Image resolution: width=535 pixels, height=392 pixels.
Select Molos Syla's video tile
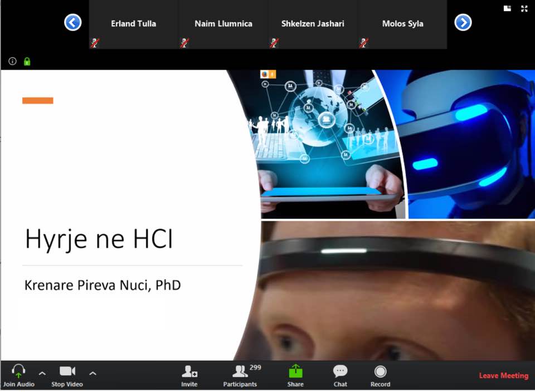pyautogui.click(x=402, y=24)
